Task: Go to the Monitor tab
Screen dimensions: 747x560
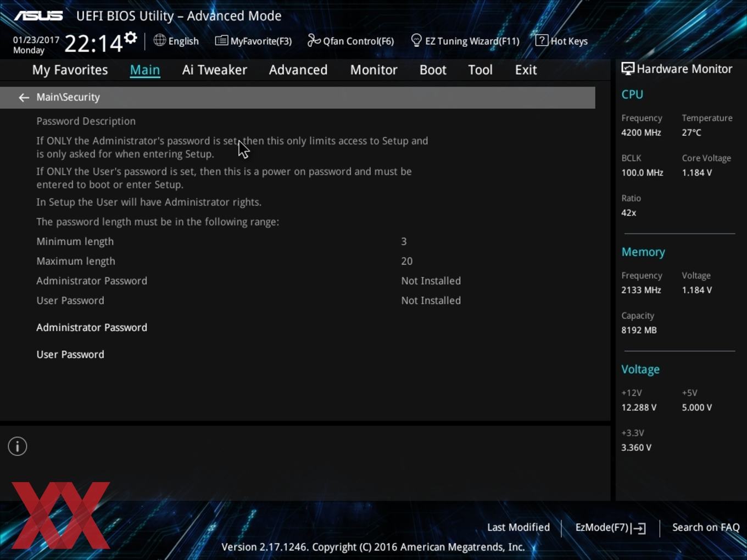Action: [x=374, y=70]
